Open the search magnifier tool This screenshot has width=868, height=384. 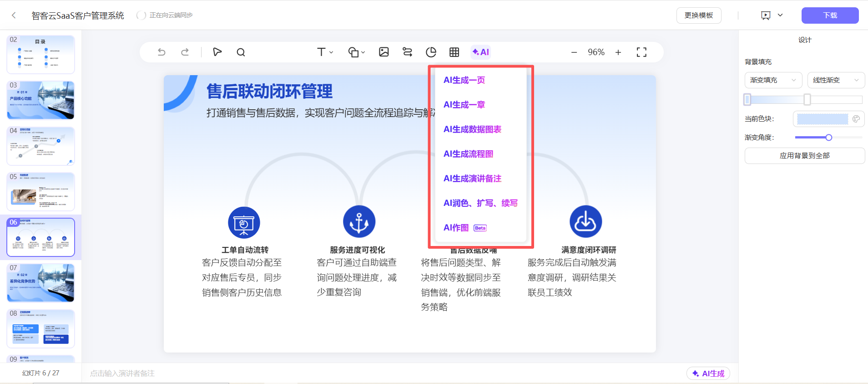[241, 52]
